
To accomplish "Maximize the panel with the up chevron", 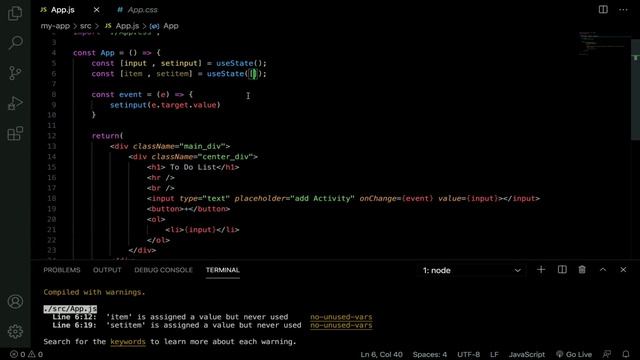I will coord(603,270).
